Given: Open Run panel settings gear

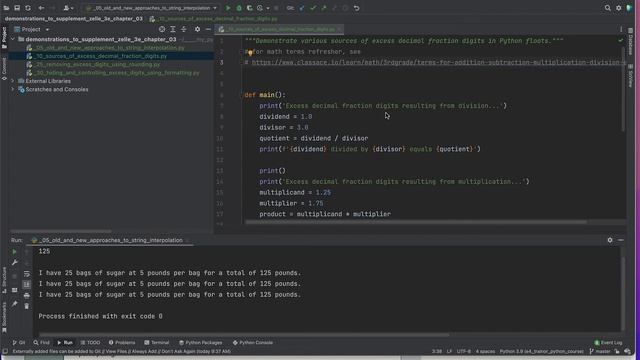Looking at the screenshot, I should tap(610, 240).
